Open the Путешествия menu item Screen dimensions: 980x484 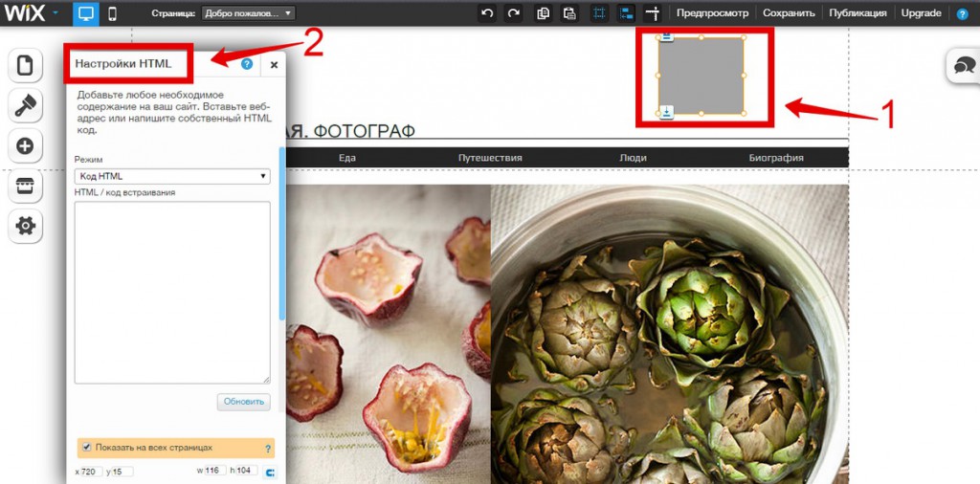click(x=490, y=158)
